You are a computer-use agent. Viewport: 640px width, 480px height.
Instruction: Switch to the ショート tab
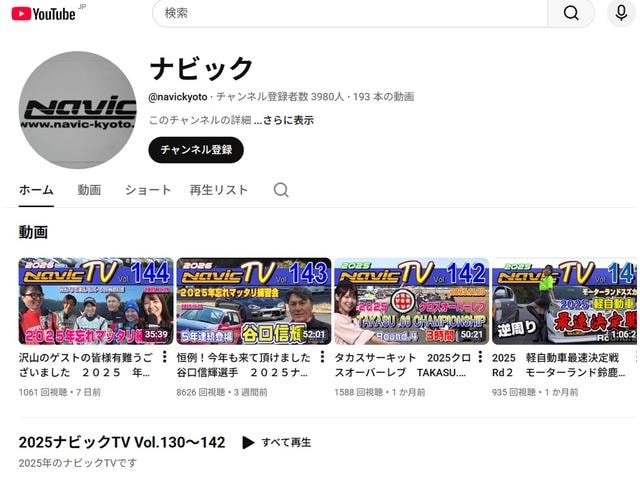pyautogui.click(x=148, y=190)
